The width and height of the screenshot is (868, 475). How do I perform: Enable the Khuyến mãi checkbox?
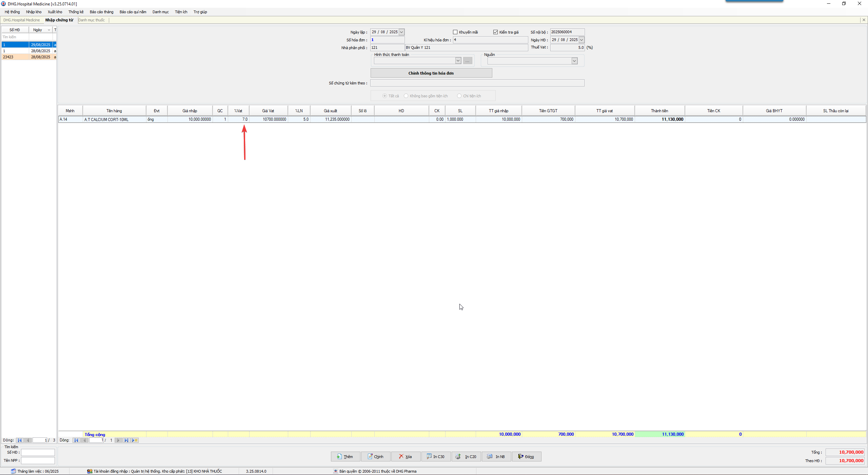[x=455, y=32]
